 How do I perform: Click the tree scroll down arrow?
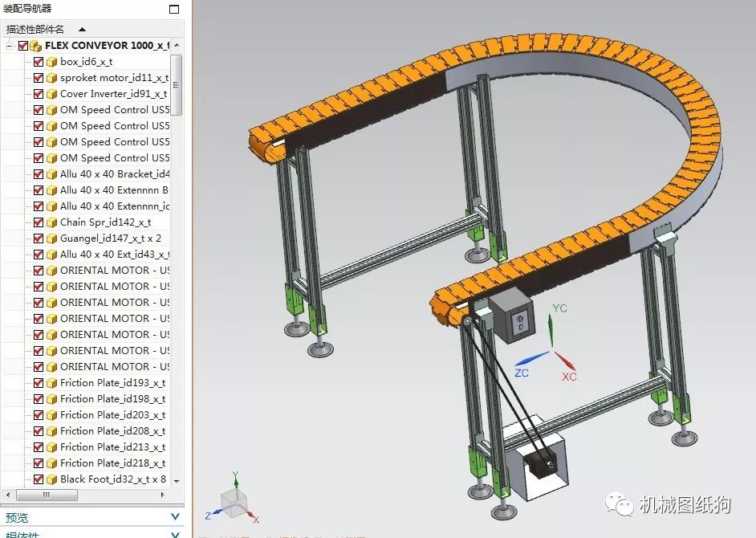point(177,481)
